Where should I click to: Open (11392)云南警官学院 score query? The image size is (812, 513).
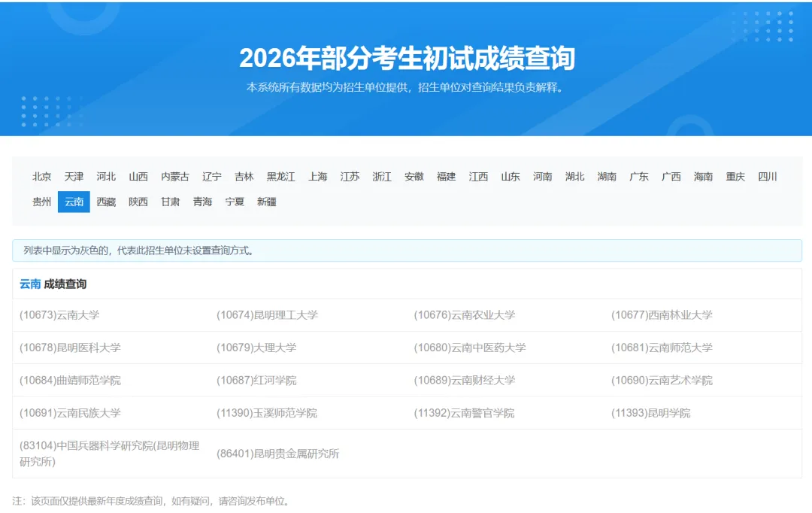click(x=464, y=413)
